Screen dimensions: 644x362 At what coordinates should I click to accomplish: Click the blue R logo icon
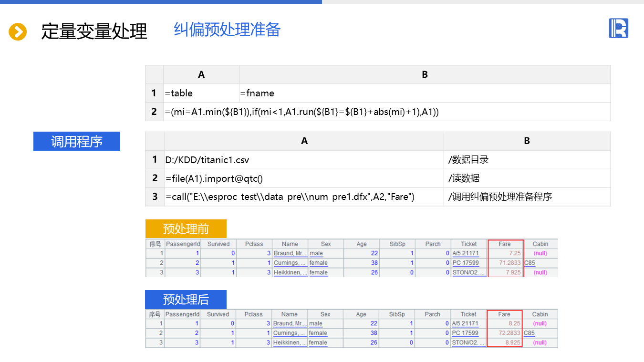coord(618,28)
